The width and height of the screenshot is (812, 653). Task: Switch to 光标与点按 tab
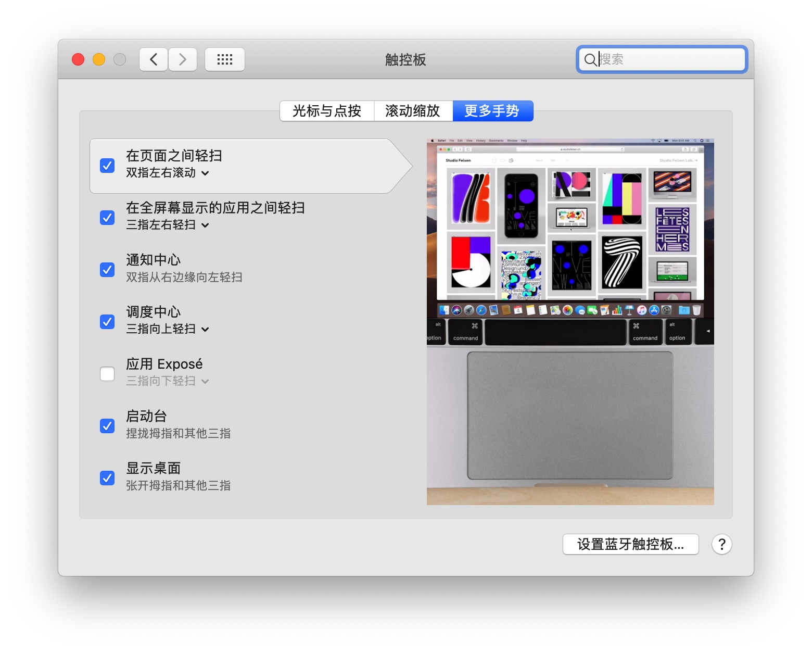[x=327, y=111]
